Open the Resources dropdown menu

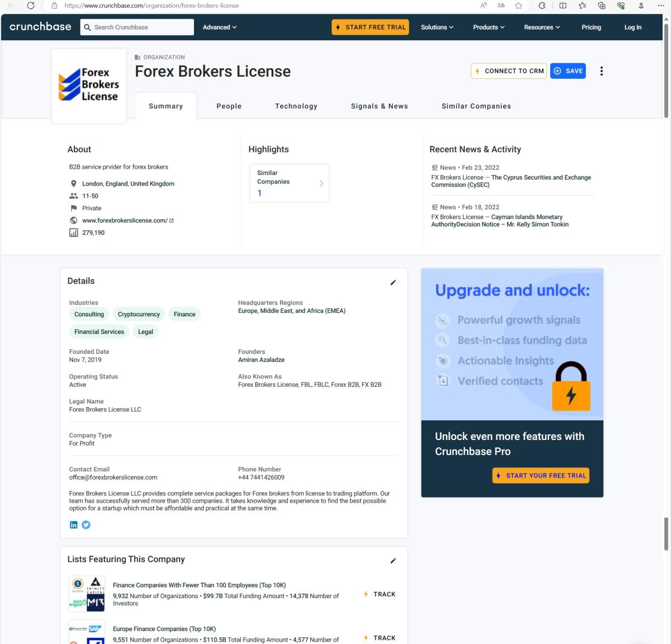541,27
